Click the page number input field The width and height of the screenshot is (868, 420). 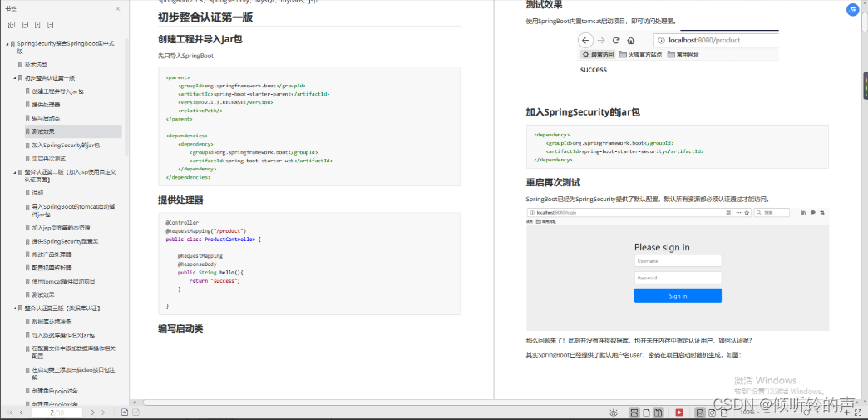57,413
